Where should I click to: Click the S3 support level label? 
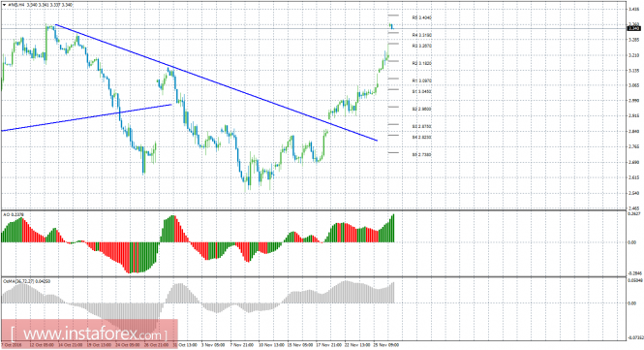click(x=422, y=127)
